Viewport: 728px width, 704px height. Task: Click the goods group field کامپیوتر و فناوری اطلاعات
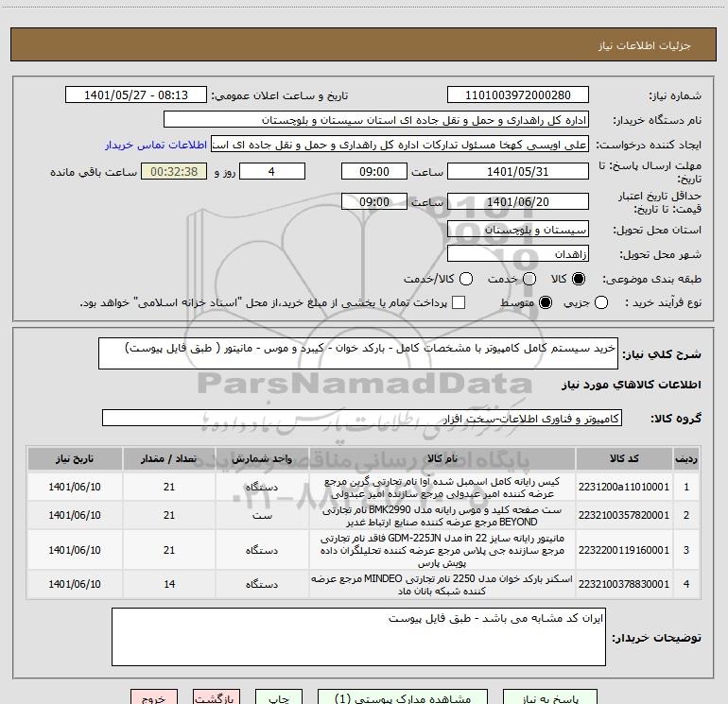[x=362, y=418]
